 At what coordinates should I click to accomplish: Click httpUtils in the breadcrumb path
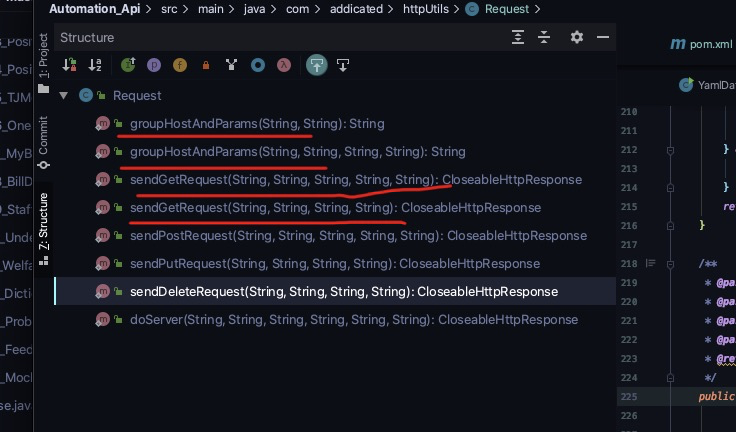coord(426,9)
